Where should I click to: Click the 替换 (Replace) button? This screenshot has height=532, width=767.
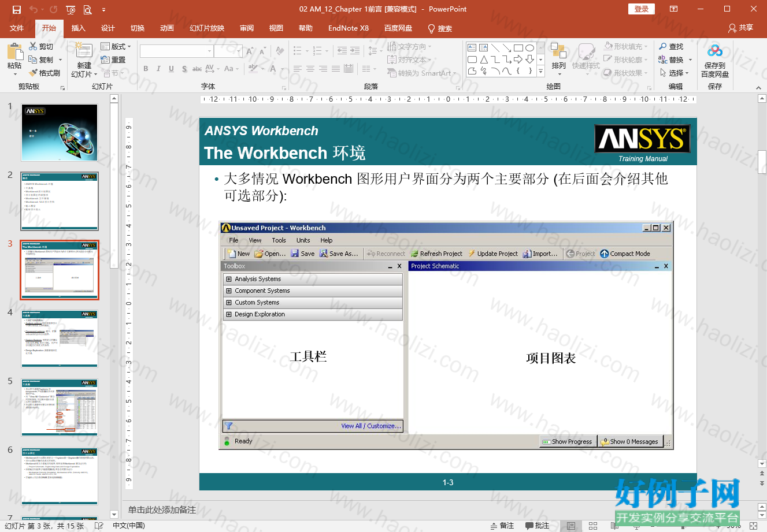[x=671, y=59]
